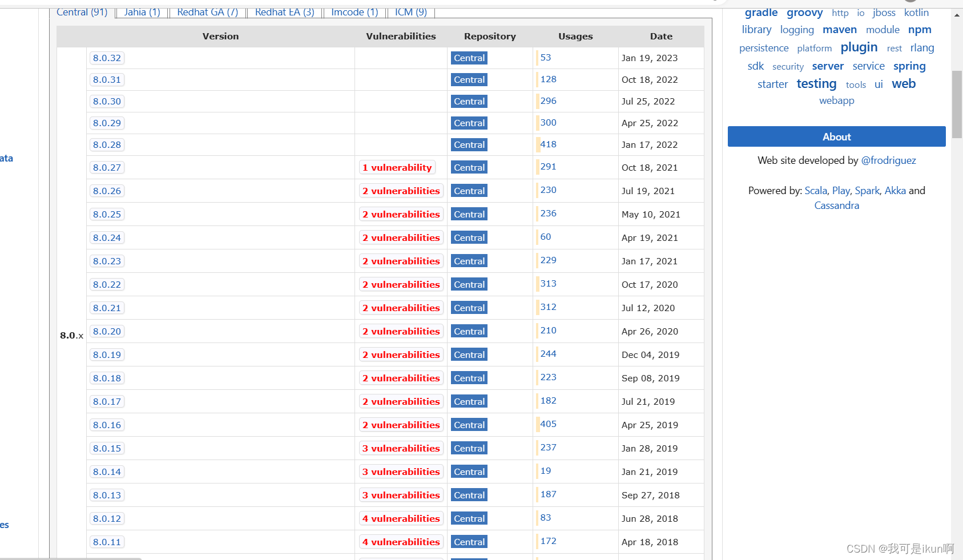Click the starter tag

[772, 84]
